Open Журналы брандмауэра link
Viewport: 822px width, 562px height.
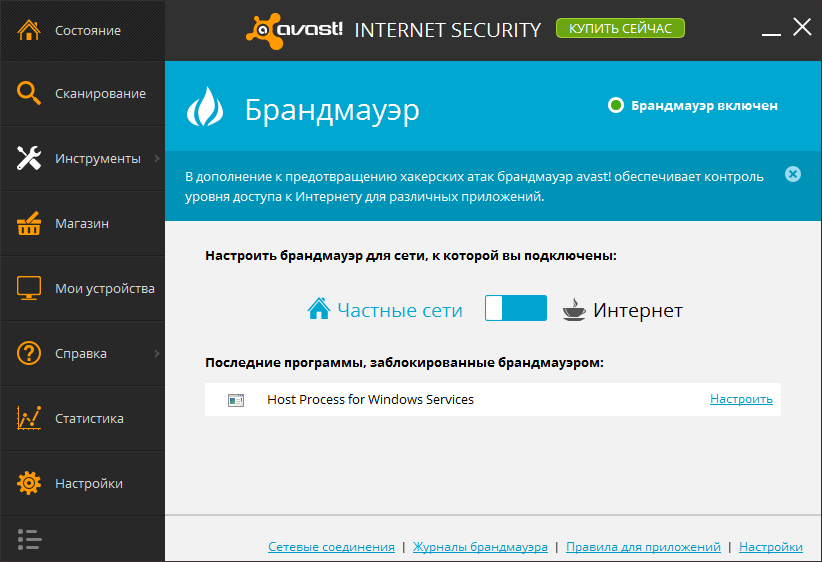480,547
